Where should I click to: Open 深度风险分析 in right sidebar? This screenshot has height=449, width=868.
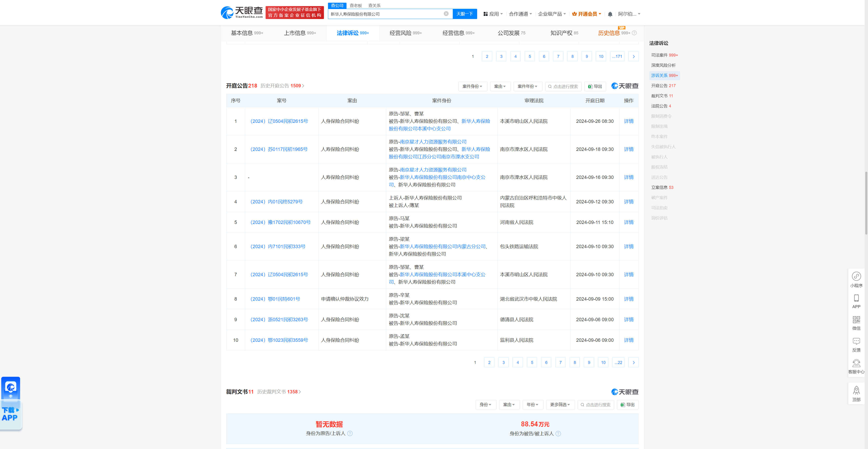(x=663, y=65)
